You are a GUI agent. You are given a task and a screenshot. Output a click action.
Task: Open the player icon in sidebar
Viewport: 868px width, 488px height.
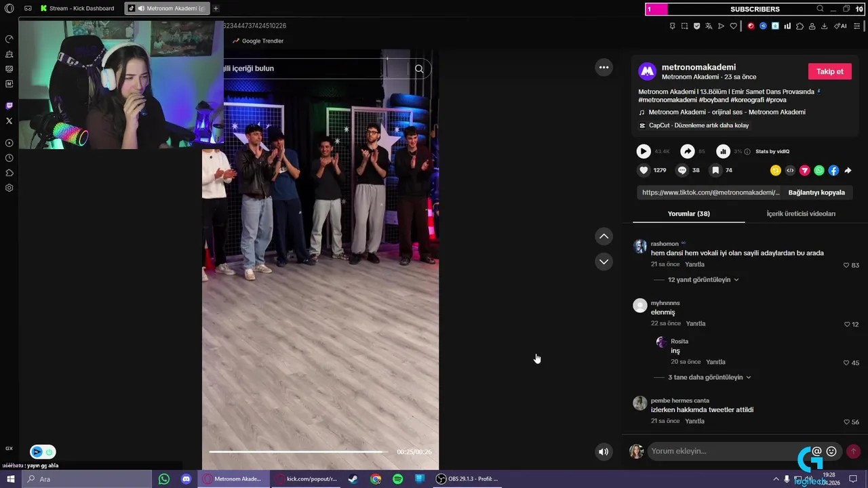pos(9,143)
